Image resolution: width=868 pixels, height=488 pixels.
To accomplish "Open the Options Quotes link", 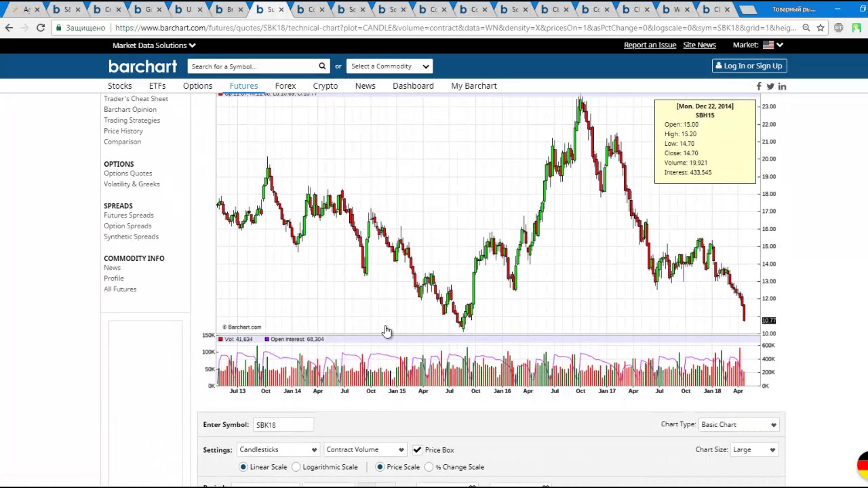I will (x=128, y=174).
